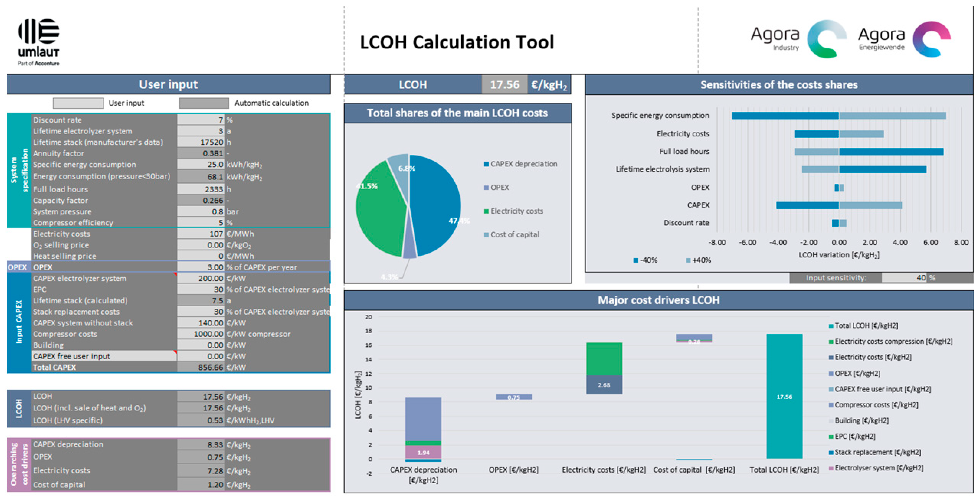The image size is (980, 500).
Task: Click the Sensitivities of the costs shares header
Action: [779, 85]
